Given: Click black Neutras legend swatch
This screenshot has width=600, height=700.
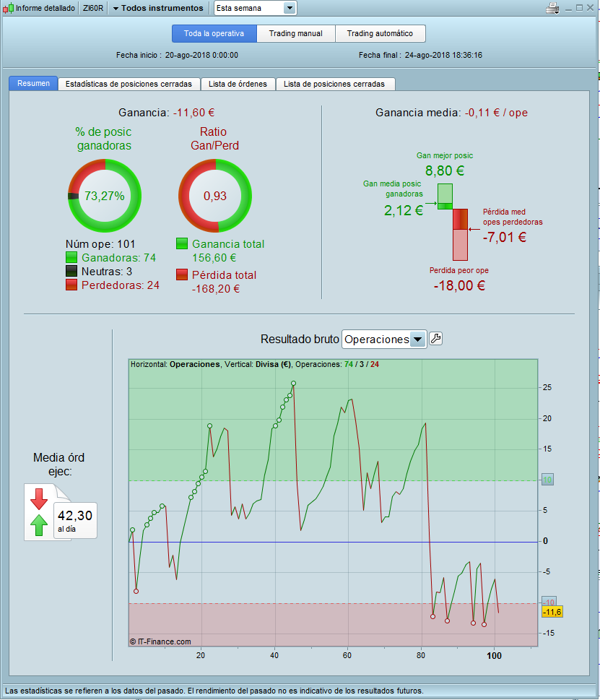Looking at the screenshot, I should tap(71, 271).
